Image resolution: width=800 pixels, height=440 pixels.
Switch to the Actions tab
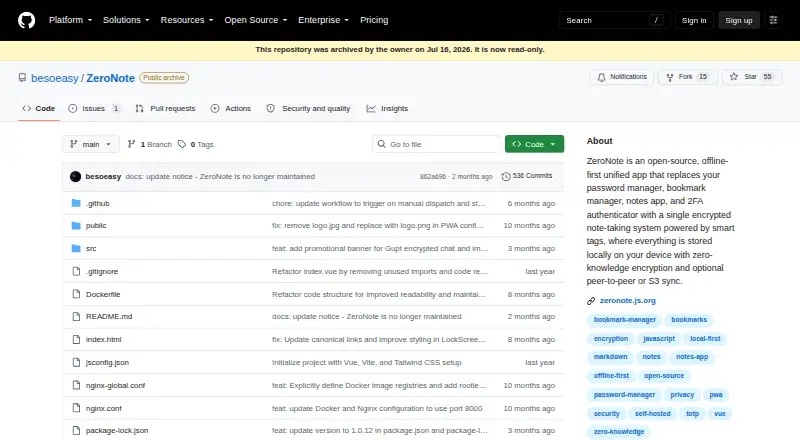pos(231,108)
